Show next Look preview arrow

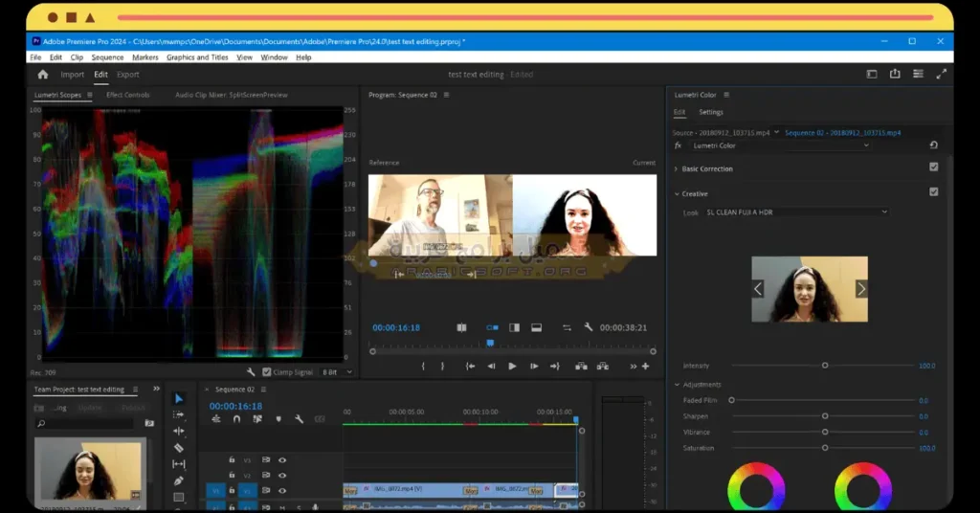(861, 289)
